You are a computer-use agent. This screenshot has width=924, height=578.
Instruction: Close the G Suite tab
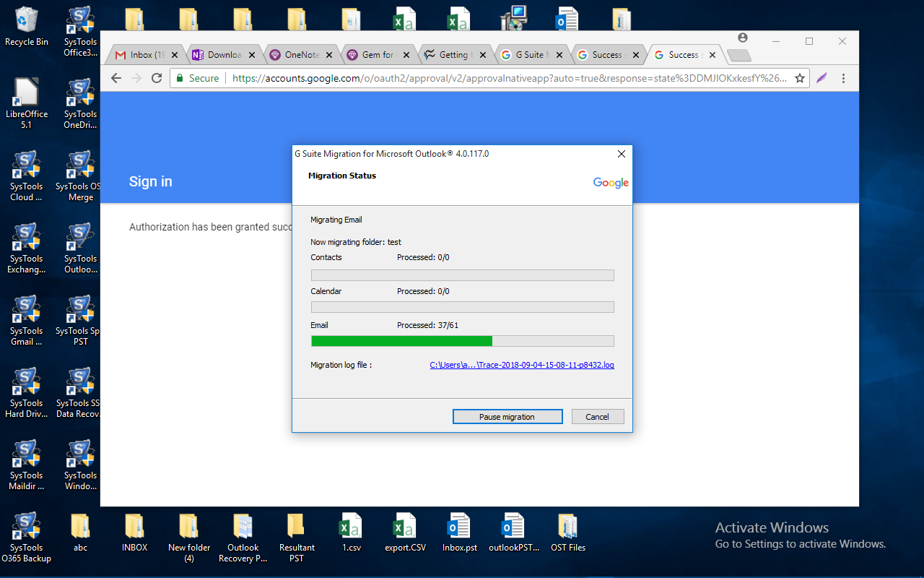point(560,55)
